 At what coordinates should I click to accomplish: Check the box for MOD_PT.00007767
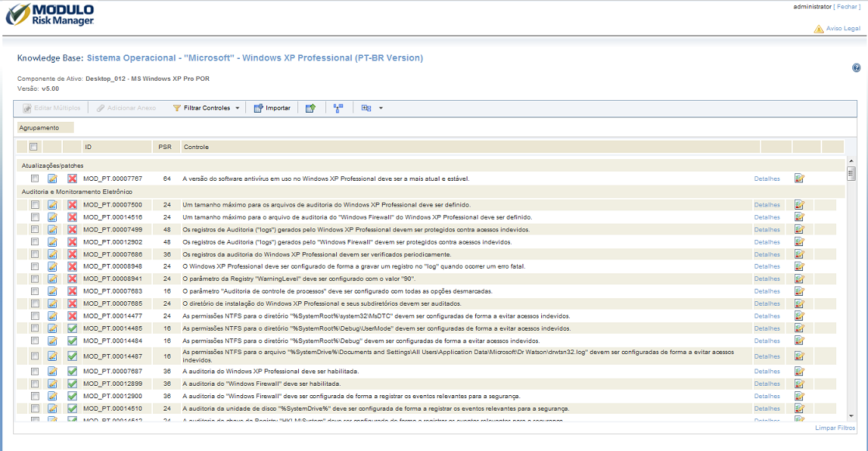tap(35, 179)
